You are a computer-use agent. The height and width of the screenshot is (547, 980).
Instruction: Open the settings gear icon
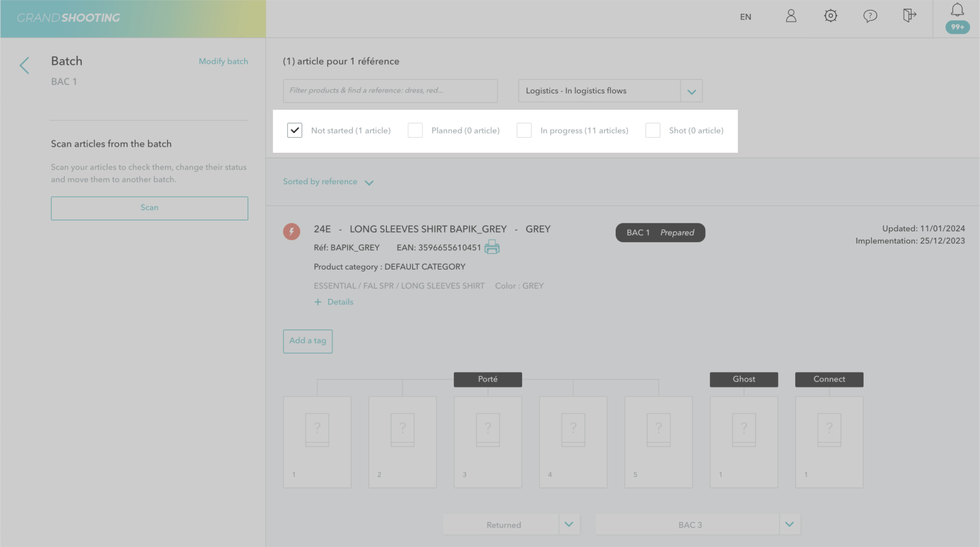[x=831, y=16]
